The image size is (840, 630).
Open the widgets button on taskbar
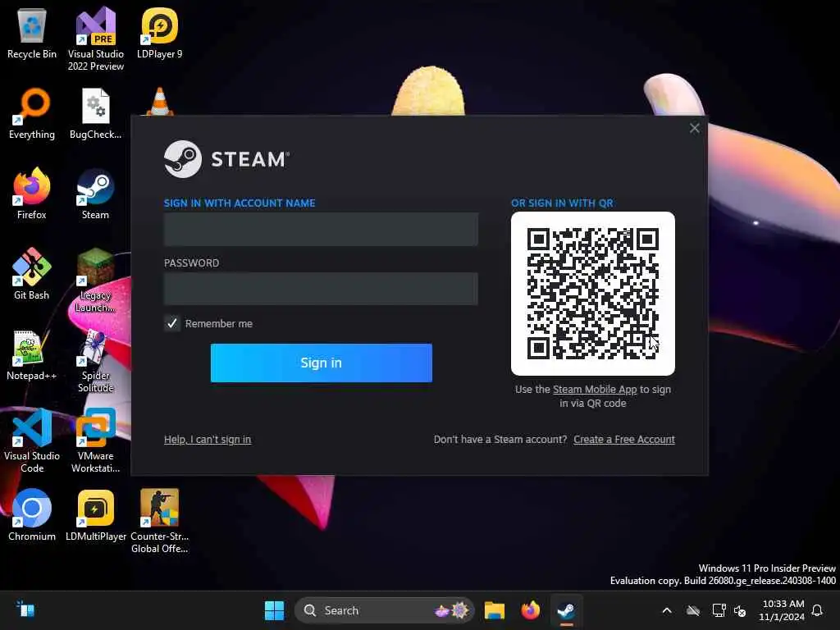pos(25,610)
